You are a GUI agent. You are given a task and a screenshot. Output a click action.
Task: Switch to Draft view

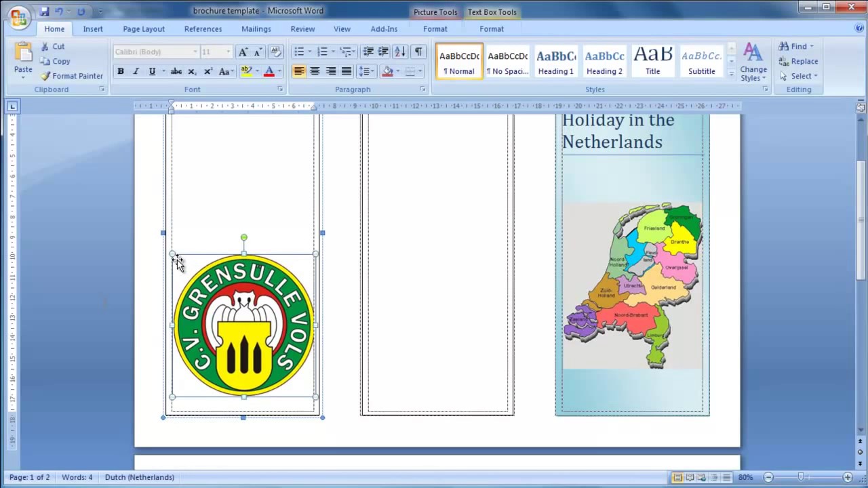[725, 477]
